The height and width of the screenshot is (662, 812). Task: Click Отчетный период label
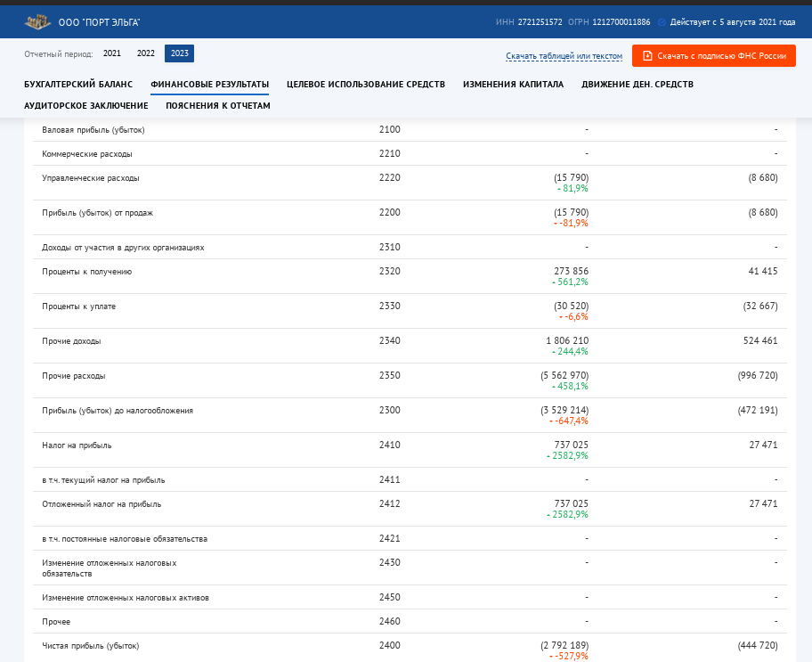[59, 54]
